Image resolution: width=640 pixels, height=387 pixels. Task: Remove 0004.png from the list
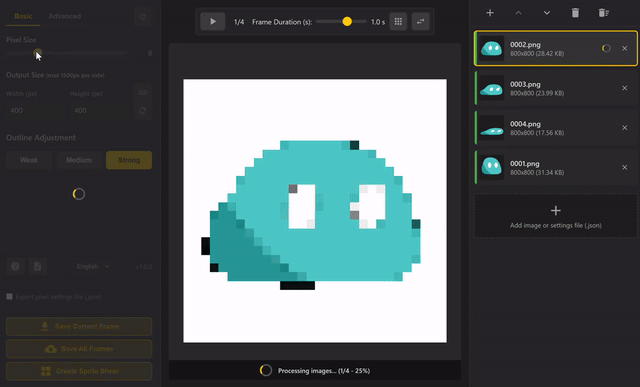(x=624, y=127)
